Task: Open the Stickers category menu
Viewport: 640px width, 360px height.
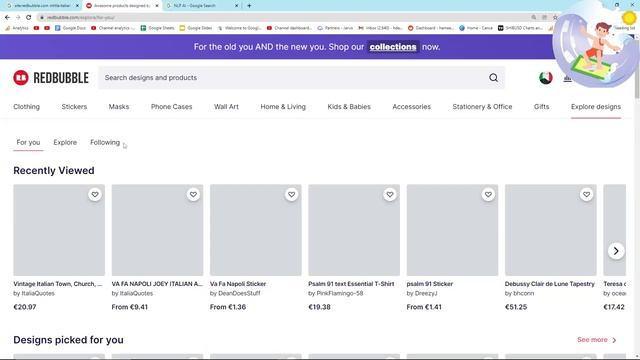Action: pos(74,107)
